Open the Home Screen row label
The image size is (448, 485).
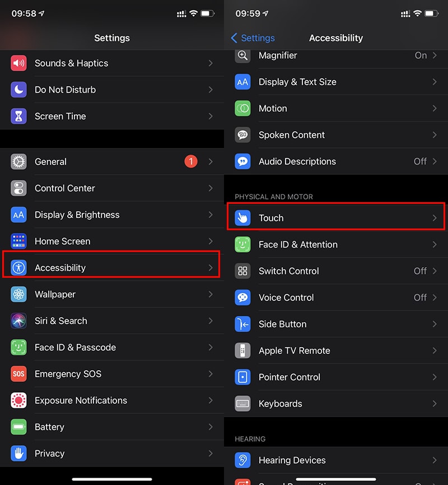pos(63,241)
